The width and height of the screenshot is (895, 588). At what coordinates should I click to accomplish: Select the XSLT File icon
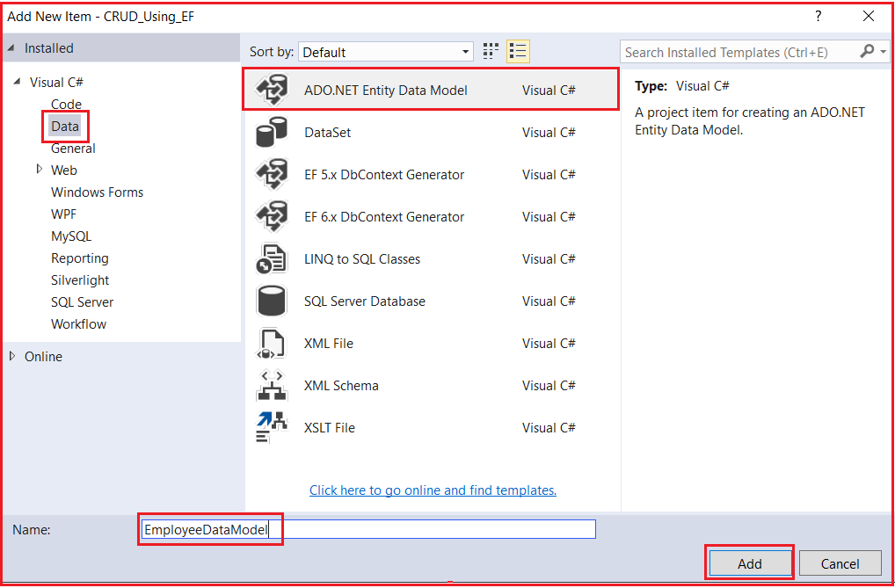272,427
